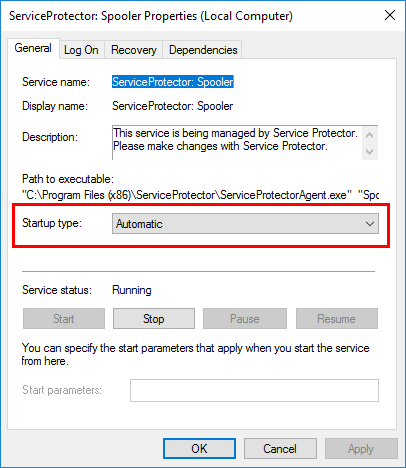Expand the Startup type dropdown
Screen dimensions: 406x468
click(245, 224)
